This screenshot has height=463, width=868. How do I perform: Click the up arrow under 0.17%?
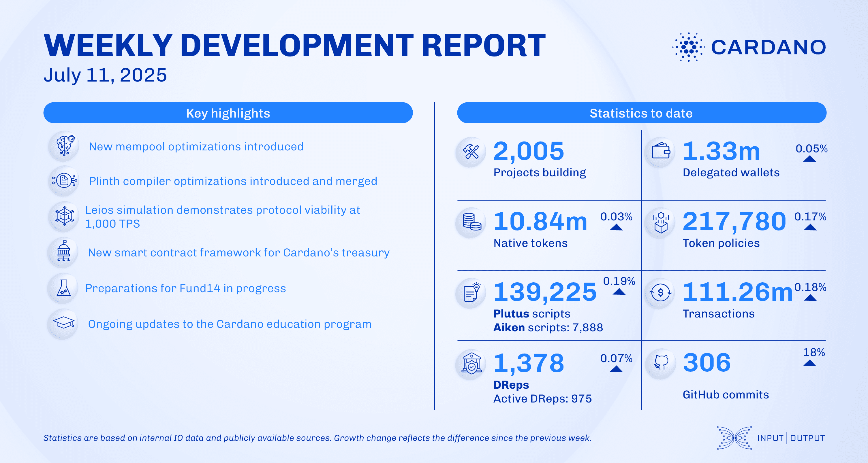click(810, 227)
